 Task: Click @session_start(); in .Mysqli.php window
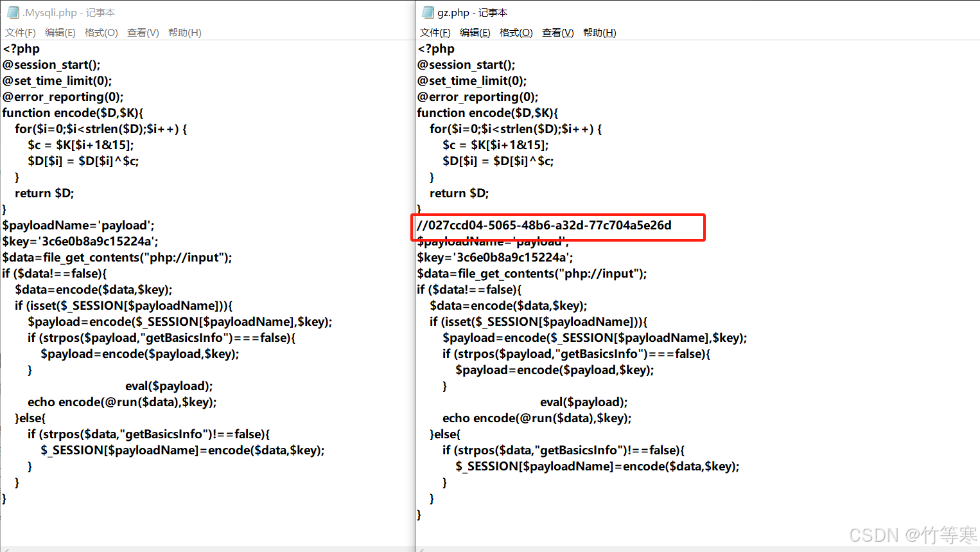(51, 65)
